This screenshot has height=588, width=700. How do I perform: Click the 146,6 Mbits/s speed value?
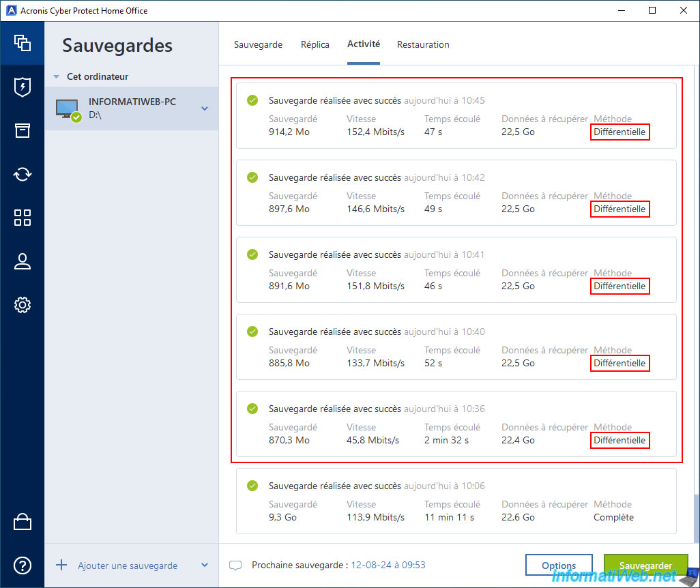click(x=375, y=209)
